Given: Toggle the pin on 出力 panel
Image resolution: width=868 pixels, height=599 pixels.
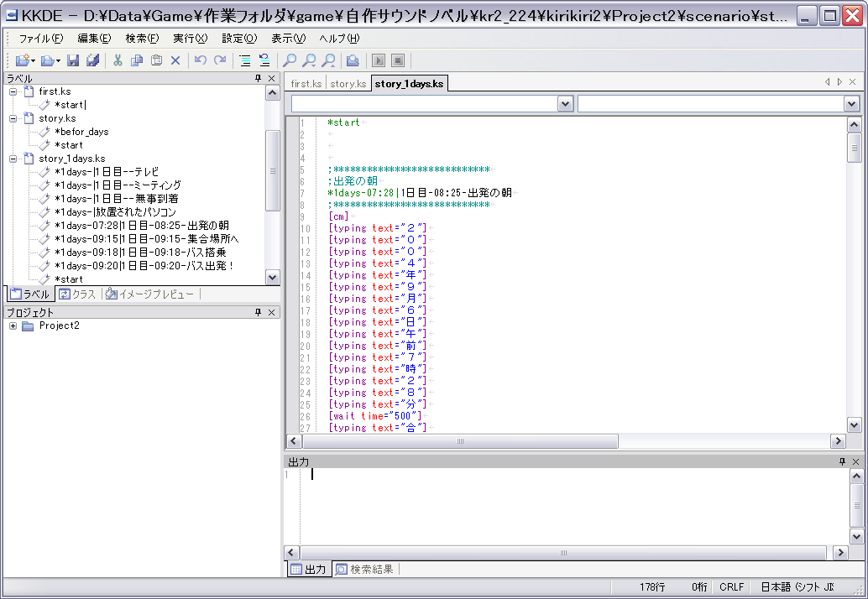Looking at the screenshot, I should point(842,462).
